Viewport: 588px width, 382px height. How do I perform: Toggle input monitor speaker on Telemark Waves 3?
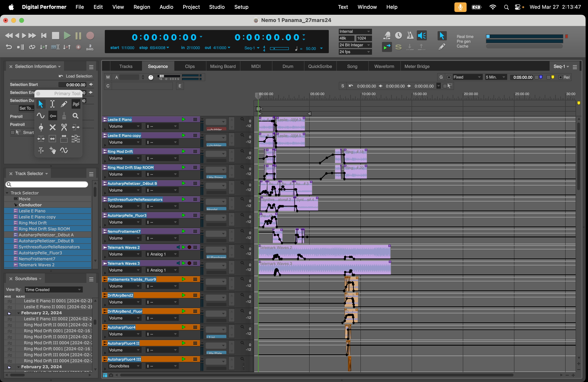pyautogui.click(x=178, y=263)
